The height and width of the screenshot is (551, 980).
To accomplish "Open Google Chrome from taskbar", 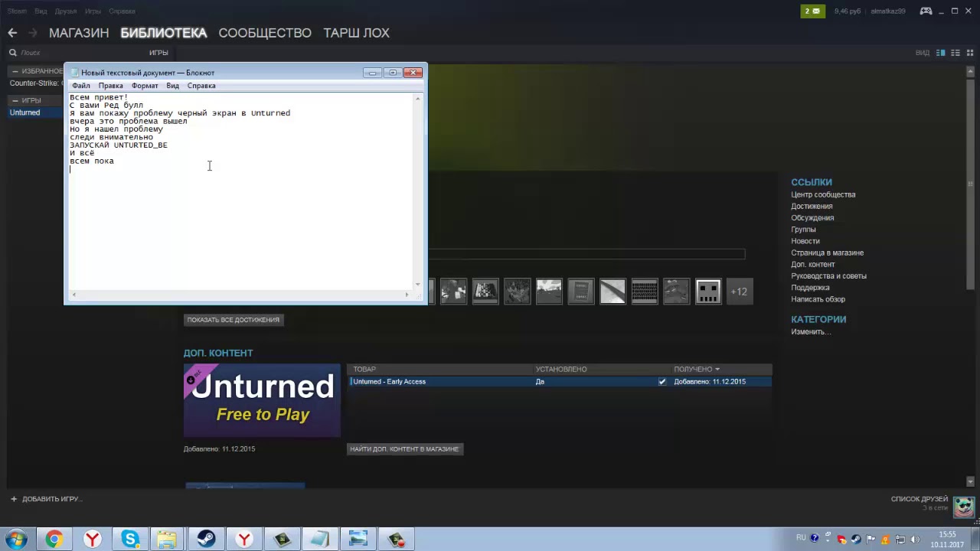I will tap(54, 540).
